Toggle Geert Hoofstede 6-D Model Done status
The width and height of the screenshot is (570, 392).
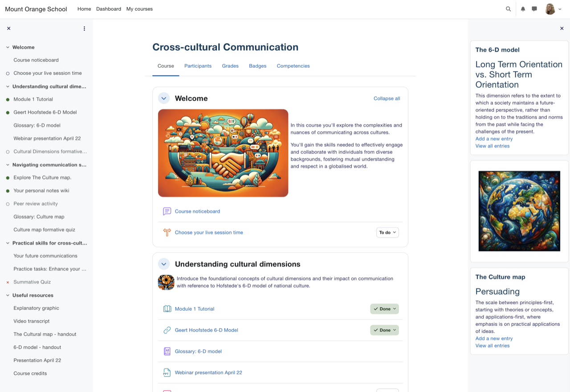pos(384,330)
